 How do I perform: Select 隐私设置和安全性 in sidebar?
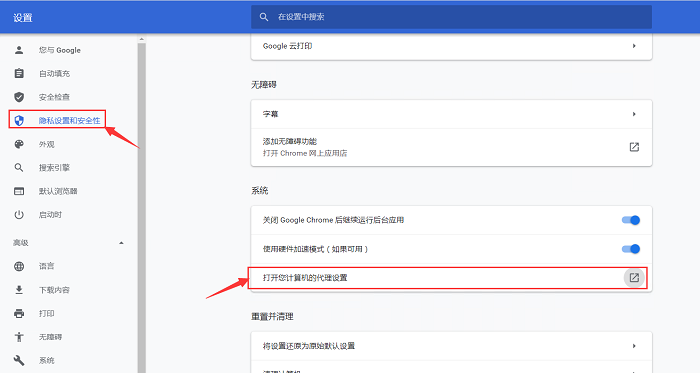tap(69, 120)
